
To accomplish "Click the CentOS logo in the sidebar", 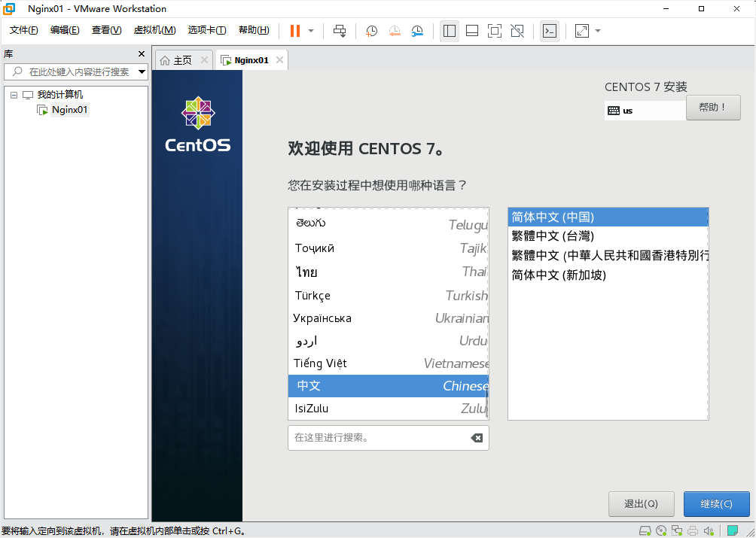I will 198,124.
